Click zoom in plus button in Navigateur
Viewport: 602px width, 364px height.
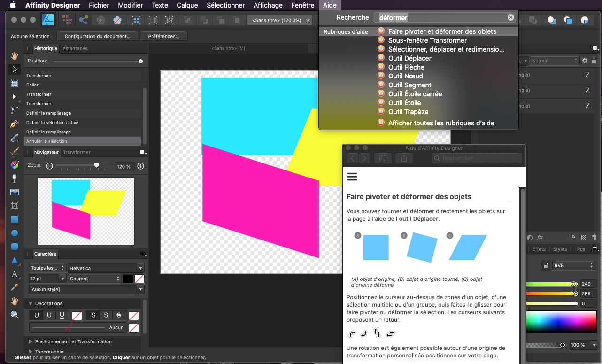click(140, 166)
